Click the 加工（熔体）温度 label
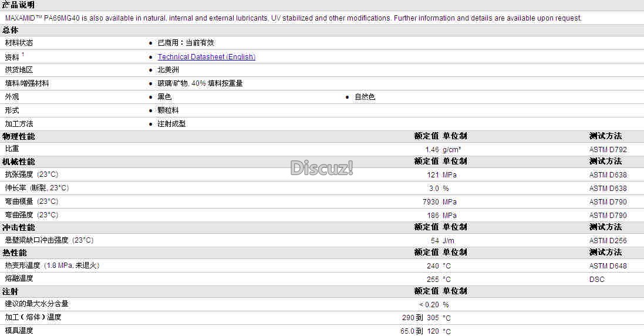644x336 pixels. tap(33, 318)
